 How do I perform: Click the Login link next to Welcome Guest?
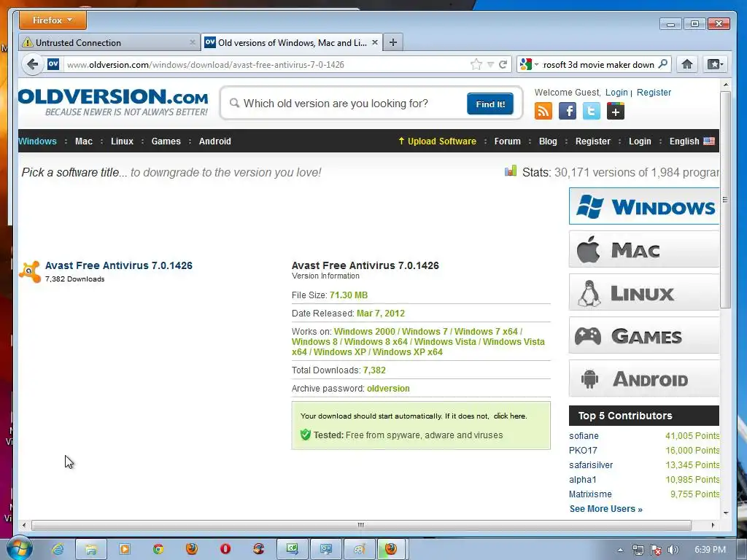coord(616,93)
